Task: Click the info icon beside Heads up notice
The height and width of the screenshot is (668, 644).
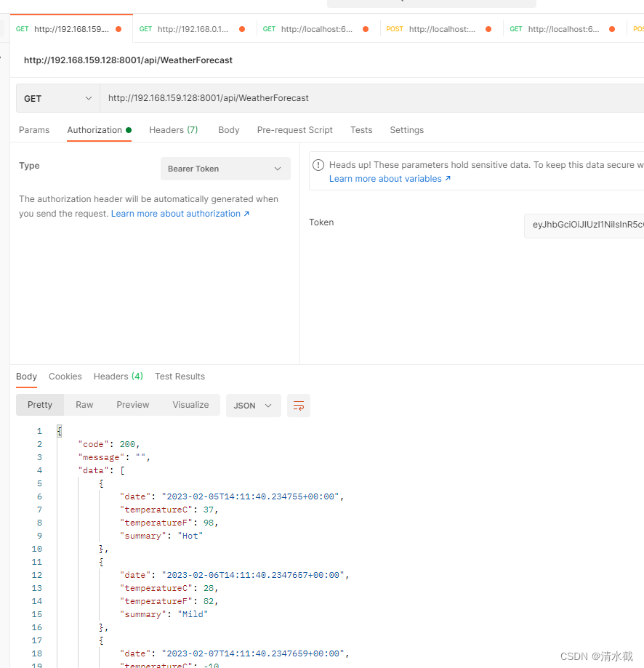Action: [x=318, y=165]
